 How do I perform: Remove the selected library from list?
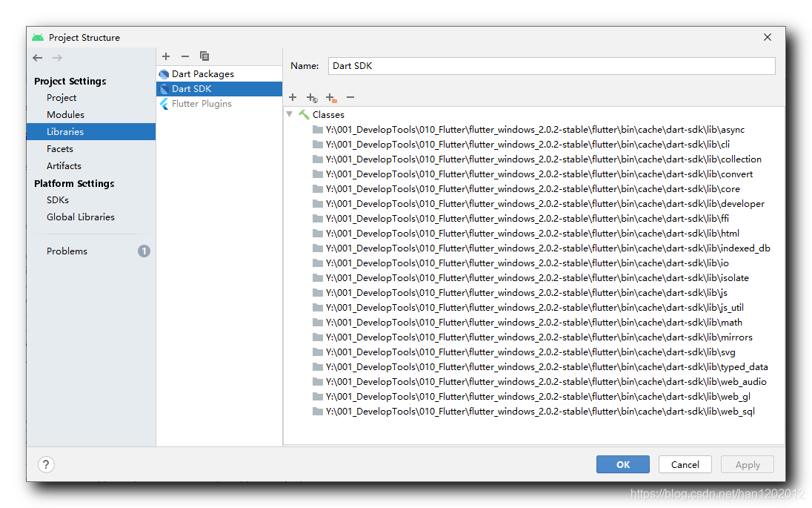(185, 56)
